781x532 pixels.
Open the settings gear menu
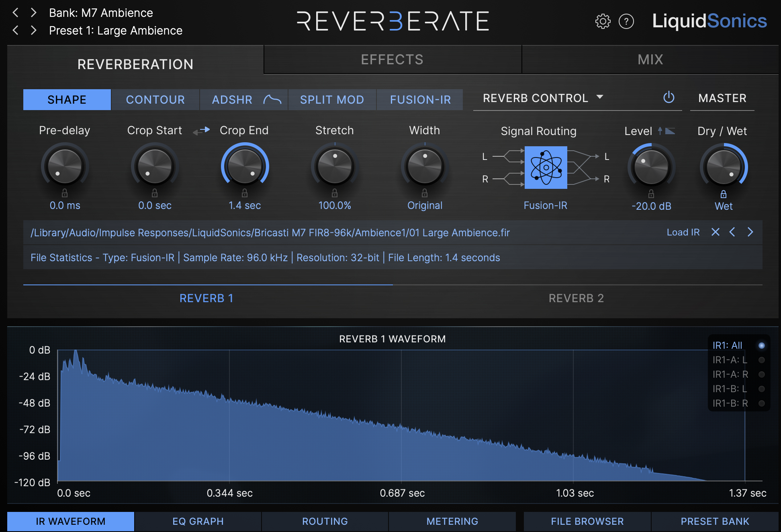pos(602,22)
